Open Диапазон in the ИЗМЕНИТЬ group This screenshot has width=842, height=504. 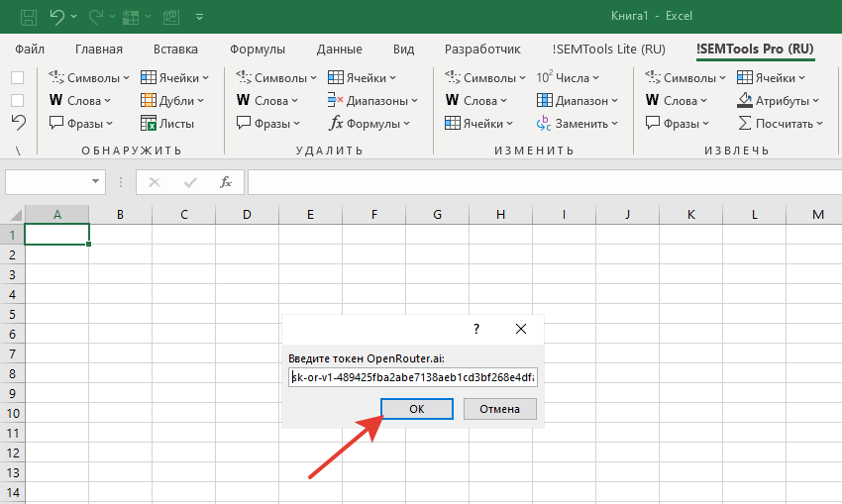(578, 100)
